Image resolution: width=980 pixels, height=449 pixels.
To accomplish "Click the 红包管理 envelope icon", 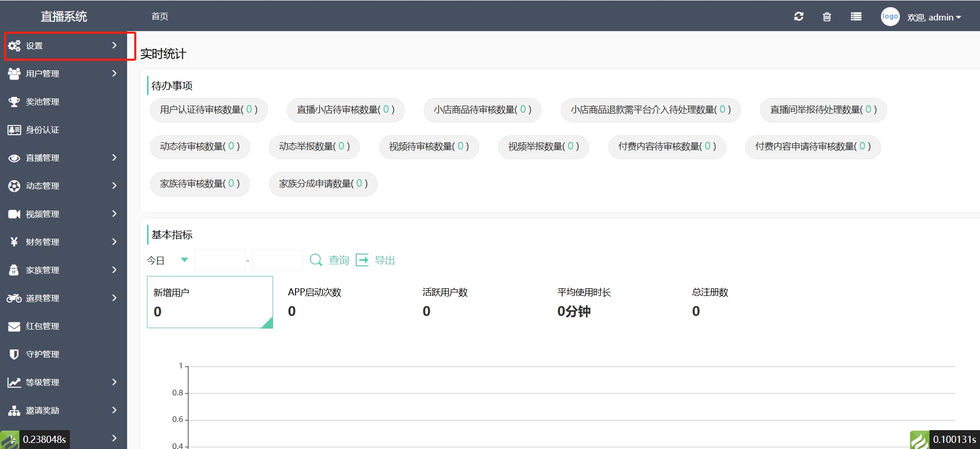I will coord(14,326).
